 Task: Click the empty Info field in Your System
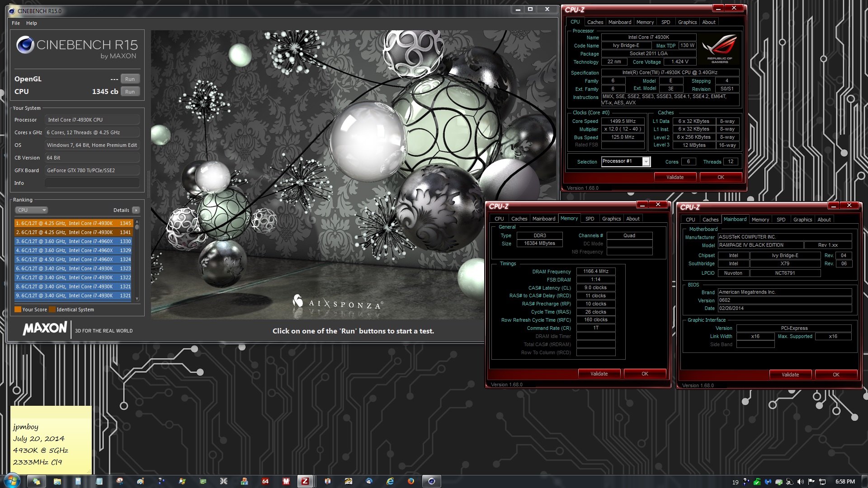point(92,183)
